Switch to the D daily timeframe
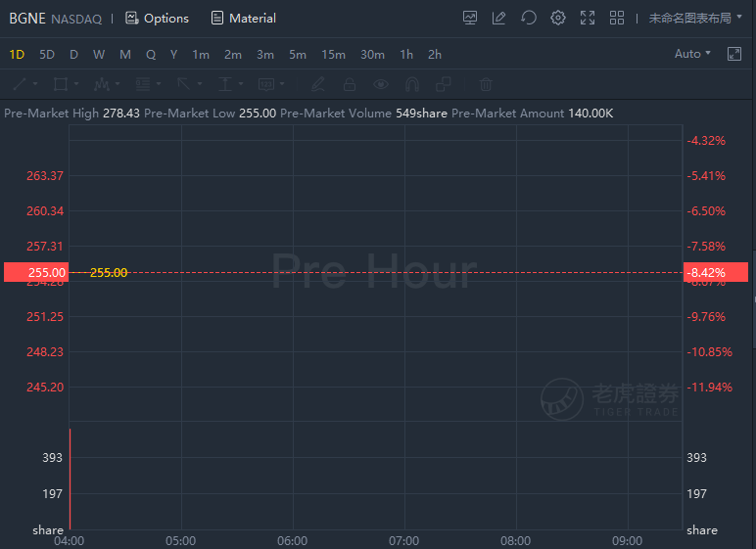 point(73,55)
